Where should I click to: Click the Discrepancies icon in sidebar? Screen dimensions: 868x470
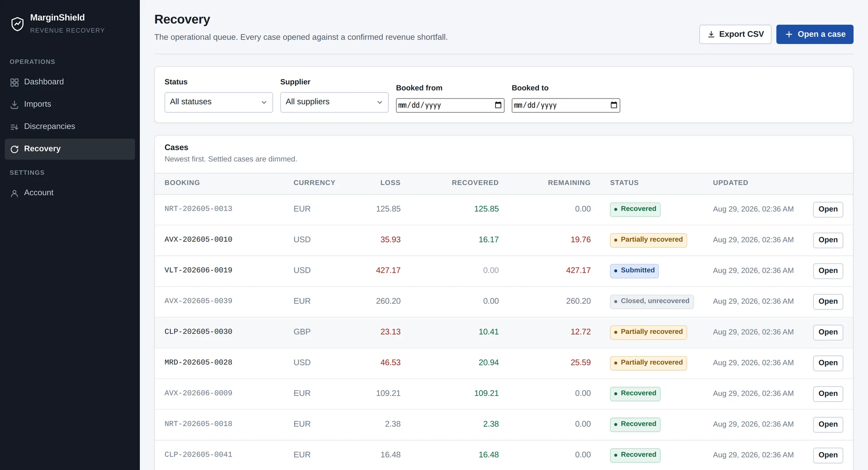click(x=14, y=127)
